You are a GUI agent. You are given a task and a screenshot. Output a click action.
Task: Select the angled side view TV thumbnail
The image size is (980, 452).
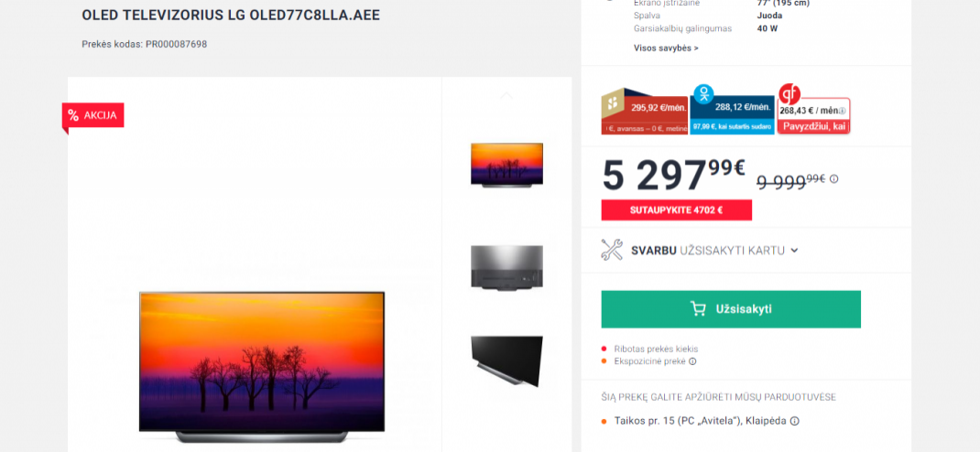(x=506, y=361)
